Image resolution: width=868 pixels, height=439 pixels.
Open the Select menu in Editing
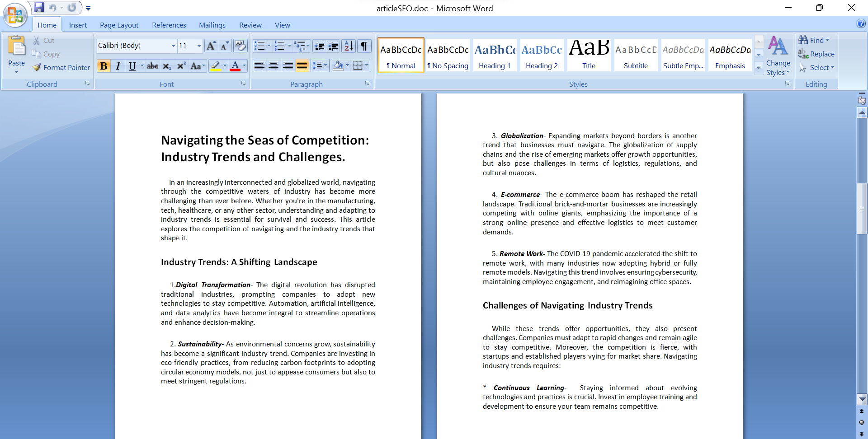tap(816, 67)
